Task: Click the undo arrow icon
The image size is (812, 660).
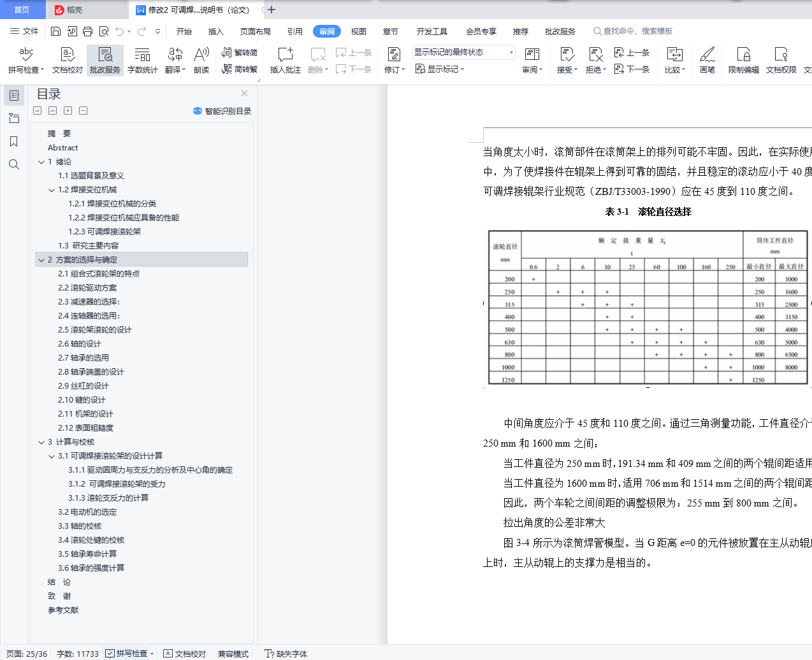Action: [119, 31]
